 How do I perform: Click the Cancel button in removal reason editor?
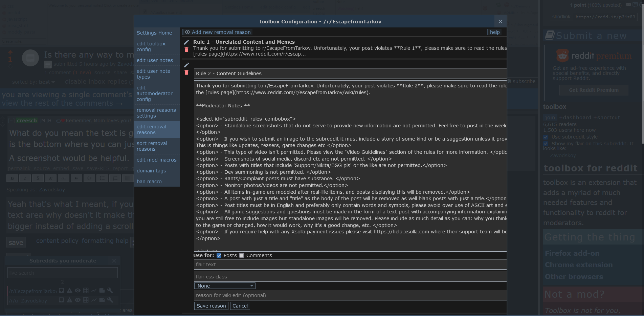[x=240, y=306]
